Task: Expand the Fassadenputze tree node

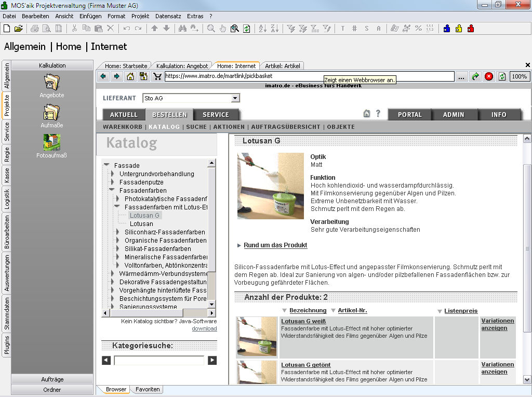Action: [112, 182]
